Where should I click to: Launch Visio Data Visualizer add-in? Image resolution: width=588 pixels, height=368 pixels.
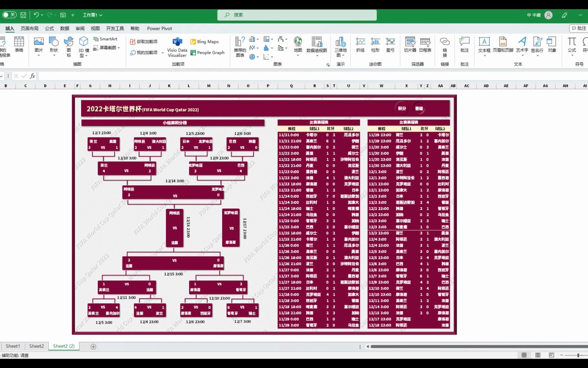[x=177, y=46]
